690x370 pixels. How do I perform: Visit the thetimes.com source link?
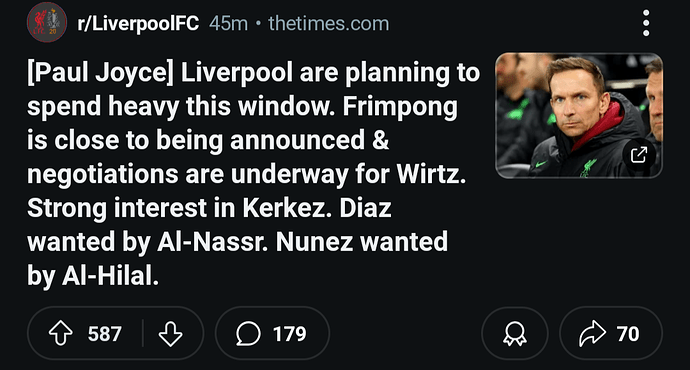[329, 23]
